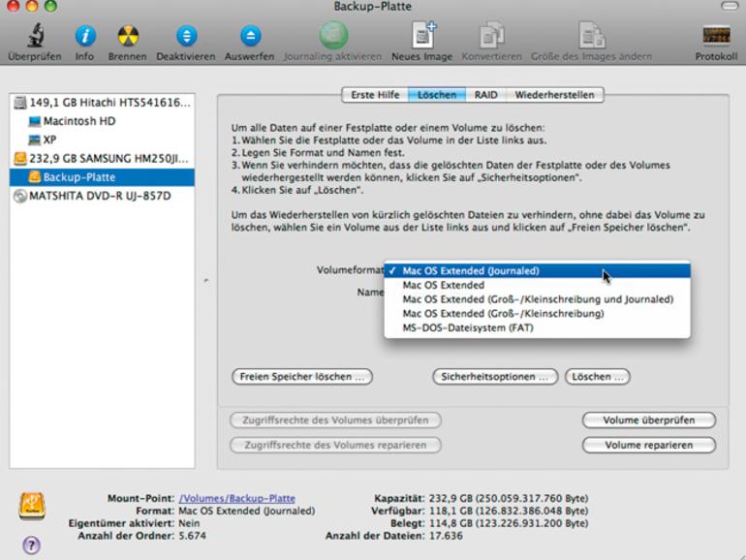Choose Mac OS Extended (Journaled) format

(x=537, y=270)
